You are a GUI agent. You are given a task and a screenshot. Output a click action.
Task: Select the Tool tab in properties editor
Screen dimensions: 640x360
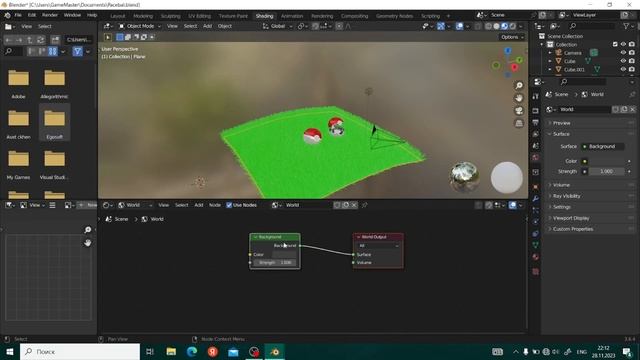[536, 96]
